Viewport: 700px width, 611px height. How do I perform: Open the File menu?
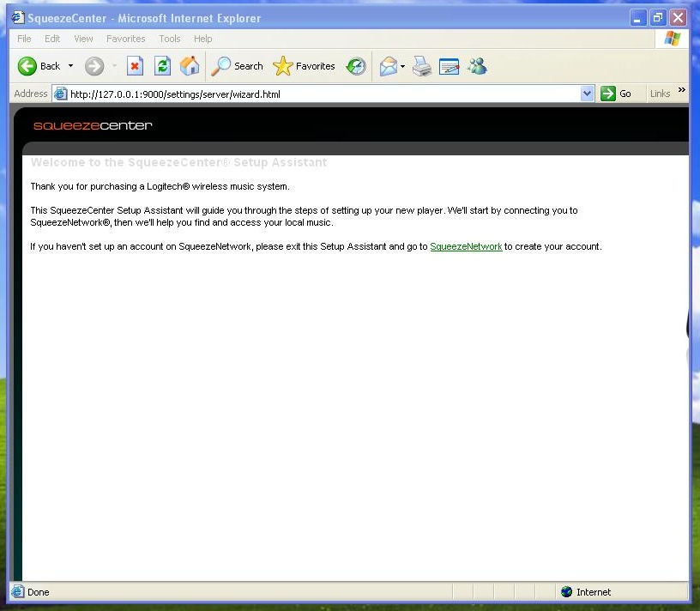24,39
